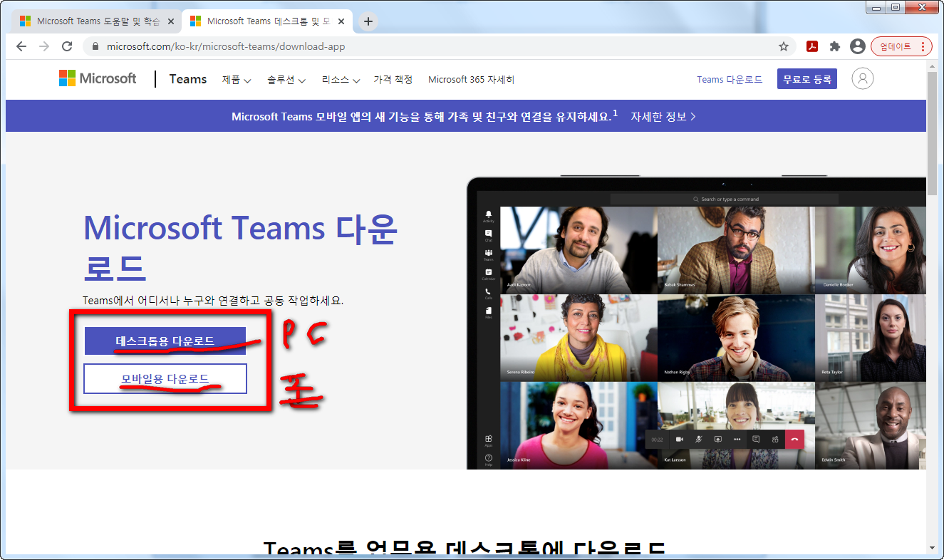
Task: Bookmark this page with the star icon
Action: 784,46
